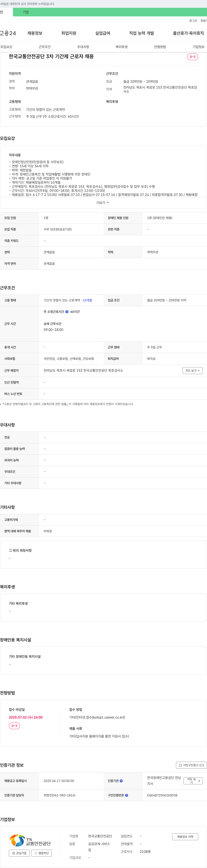Click 공공관계 서비스업 industry value
Screen dimensions: 207x868
pos(99,847)
